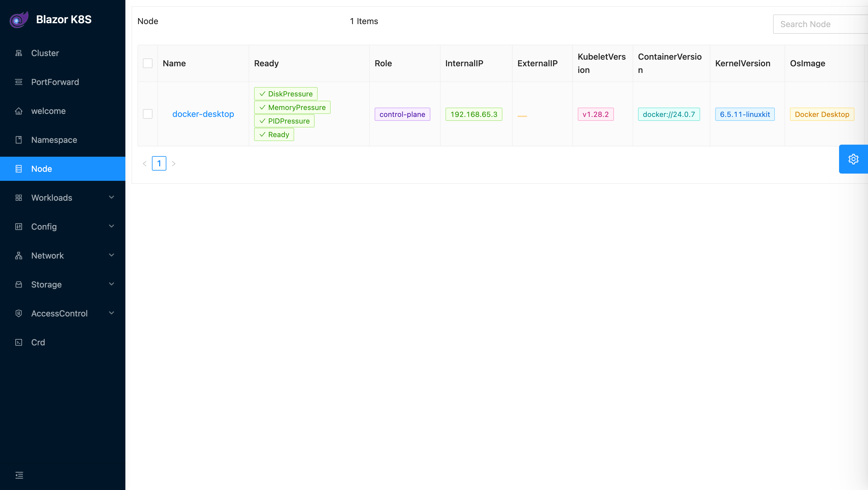Click the next page arrow
Screen dimensions: 868x490
(x=174, y=163)
